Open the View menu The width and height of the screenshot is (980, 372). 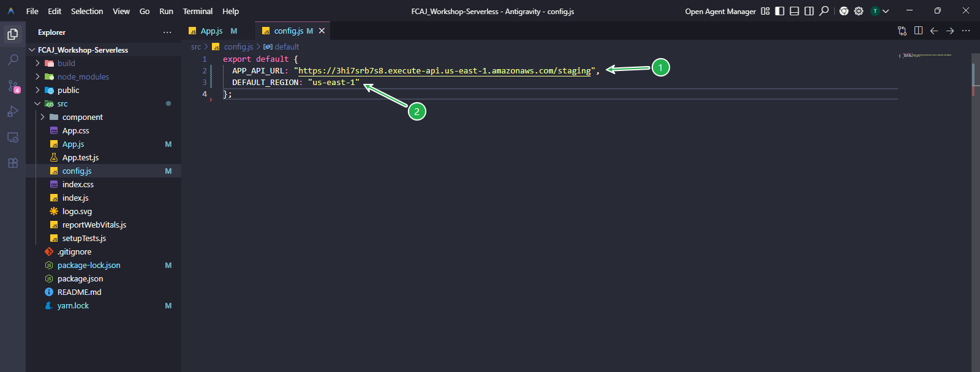(121, 11)
